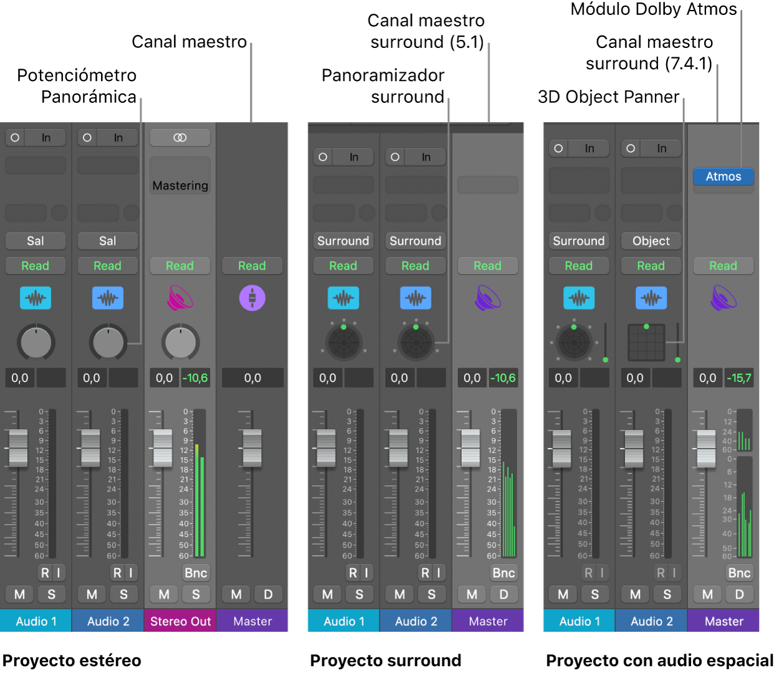The width and height of the screenshot is (784, 676).
Task: Click the blue waveform icon on Audio 1
Action: 36,298
